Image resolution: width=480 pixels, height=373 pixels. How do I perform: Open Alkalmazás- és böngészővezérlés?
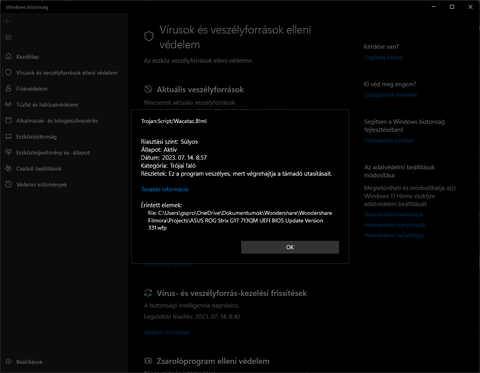(x=57, y=121)
